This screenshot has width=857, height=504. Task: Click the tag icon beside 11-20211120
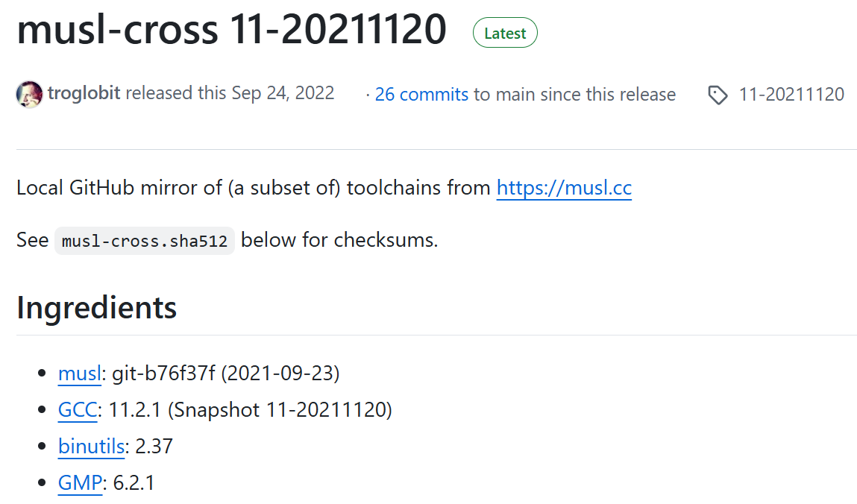[718, 95]
